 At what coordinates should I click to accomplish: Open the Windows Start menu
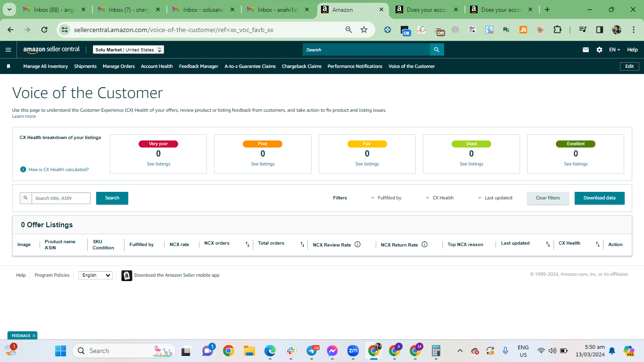point(60,351)
